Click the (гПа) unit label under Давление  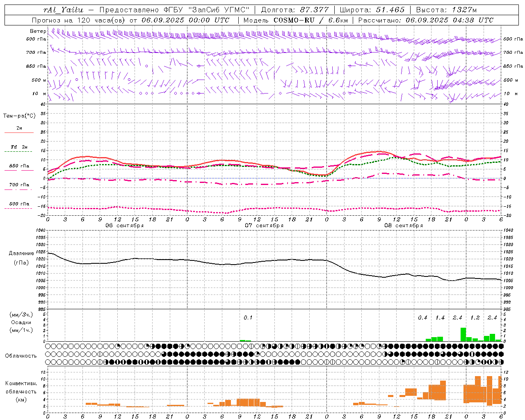pos(21,262)
